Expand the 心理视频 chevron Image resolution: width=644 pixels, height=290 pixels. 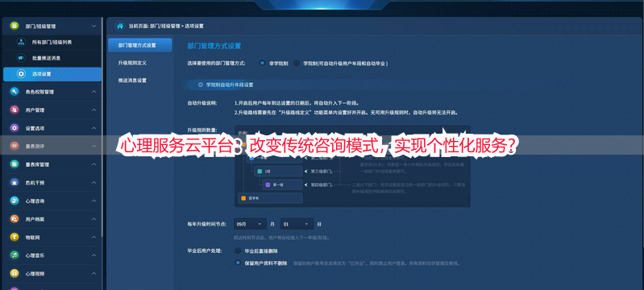coord(93,273)
